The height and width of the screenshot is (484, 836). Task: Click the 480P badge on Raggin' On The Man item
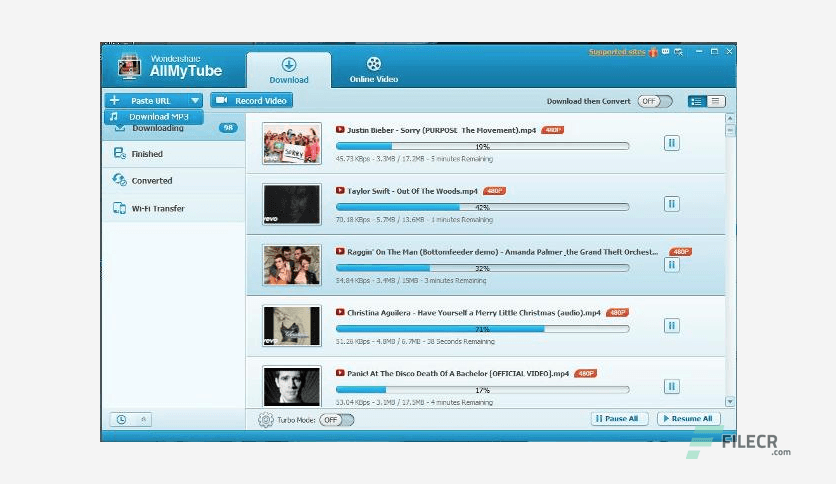[680, 252]
